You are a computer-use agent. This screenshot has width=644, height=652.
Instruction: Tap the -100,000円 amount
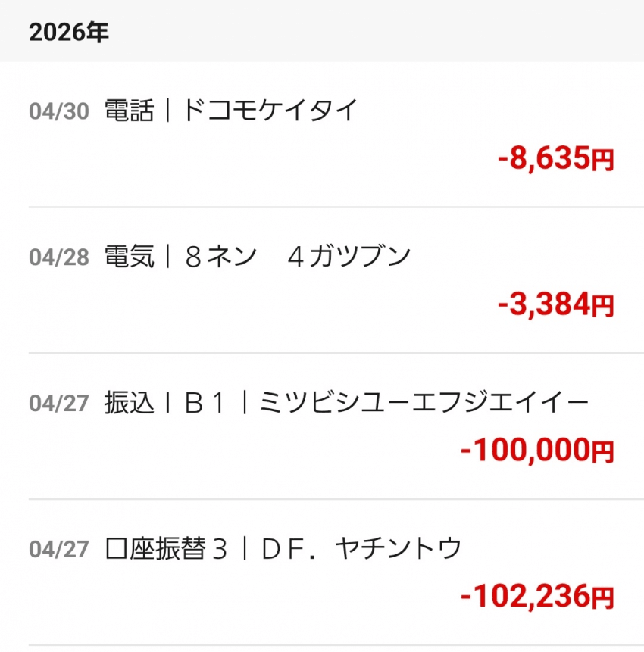(537, 451)
